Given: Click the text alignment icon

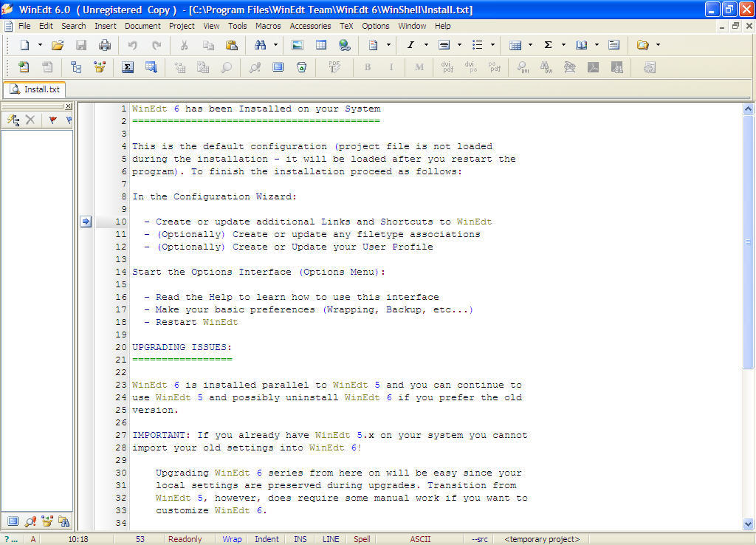Looking at the screenshot, I should 444,45.
